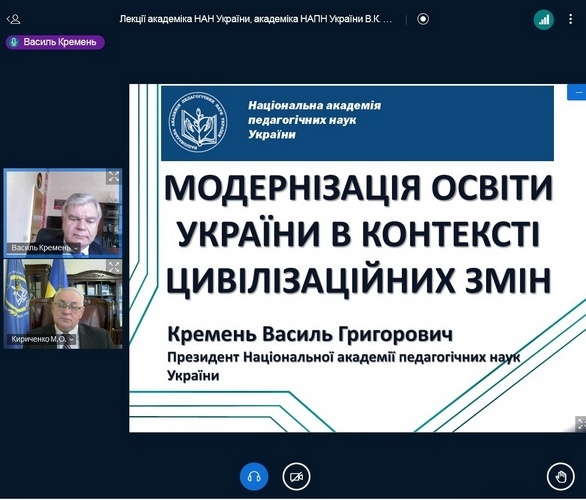Toggle the share webcam button

296,476
